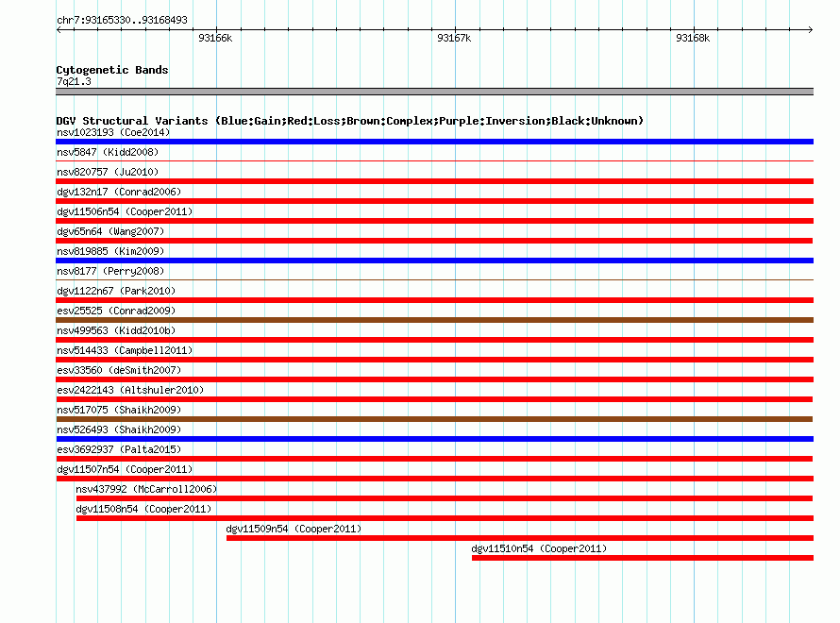This screenshot has width=840, height=623.
Task: Click the esv2422143 (Altshuler2010) label
Action: tap(130, 390)
